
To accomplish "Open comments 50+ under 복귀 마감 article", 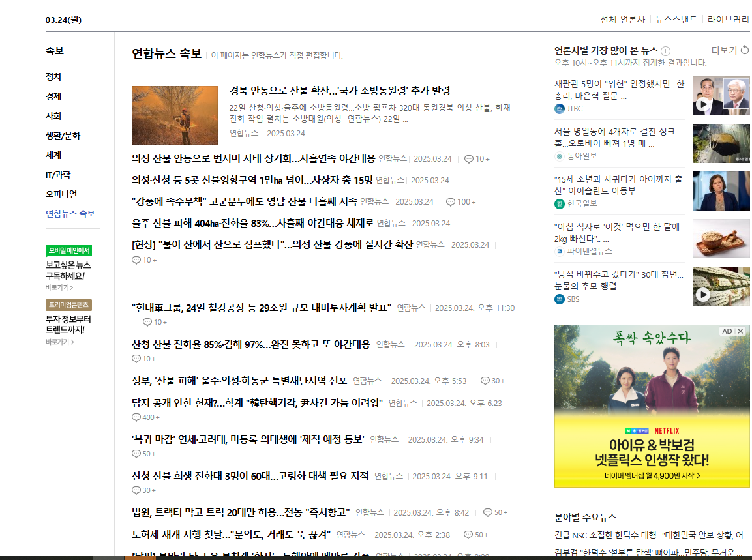I will [x=144, y=454].
